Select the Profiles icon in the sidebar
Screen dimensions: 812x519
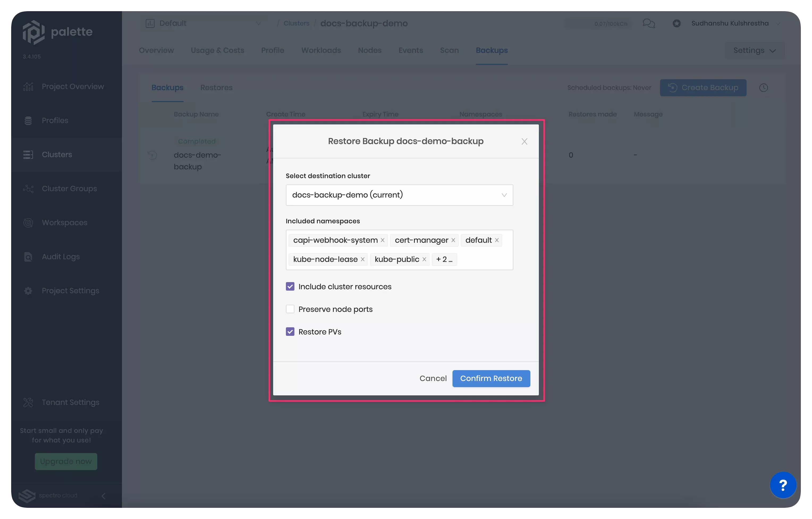coord(28,120)
